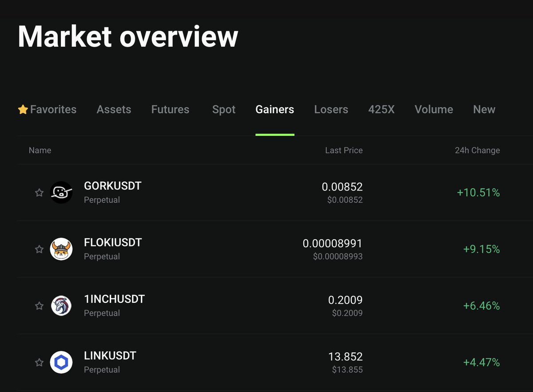Open the LINKUSDT pair name
Viewport: 533px width, 392px height.
coord(110,356)
